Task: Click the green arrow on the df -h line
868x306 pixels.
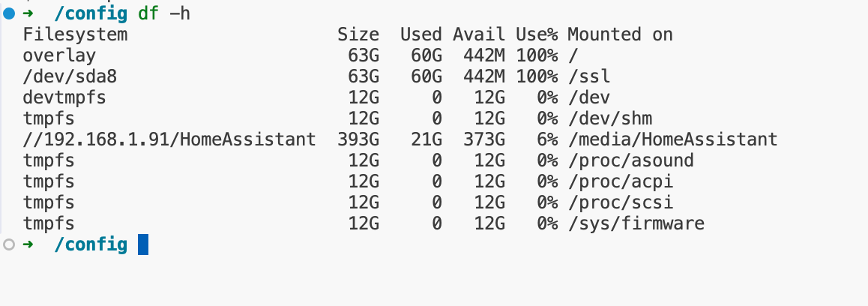Action: pyautogui.click(x=28, y=13)
